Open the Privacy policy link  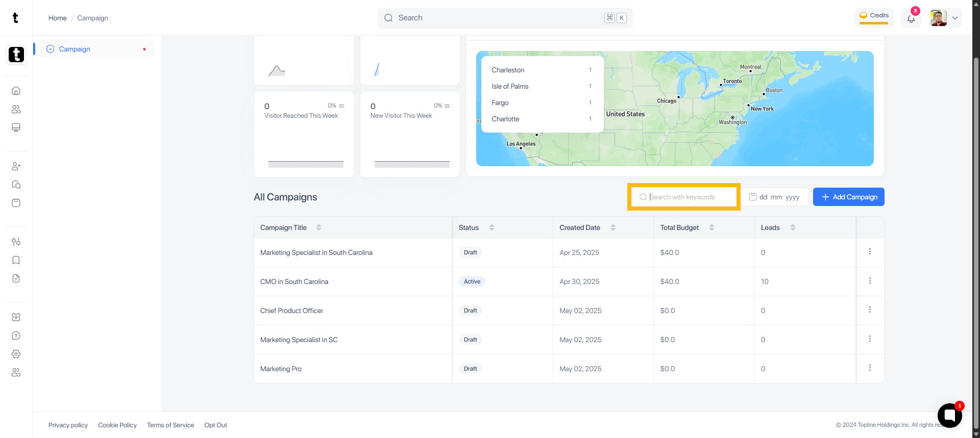68,425
